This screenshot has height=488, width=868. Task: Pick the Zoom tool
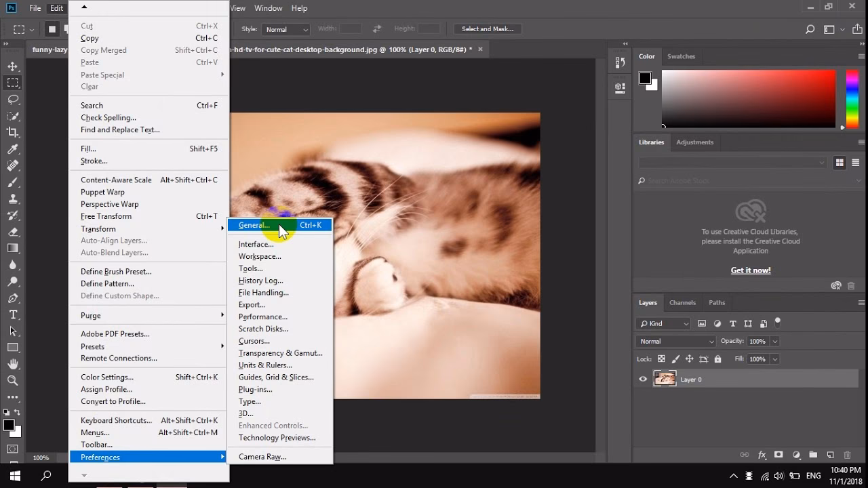[11, 381]
